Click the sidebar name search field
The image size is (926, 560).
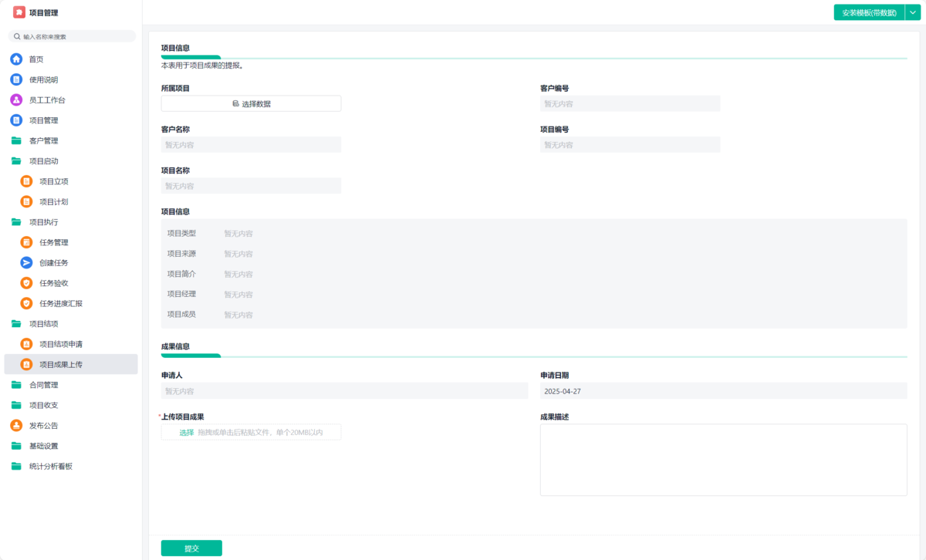[72, 36]
